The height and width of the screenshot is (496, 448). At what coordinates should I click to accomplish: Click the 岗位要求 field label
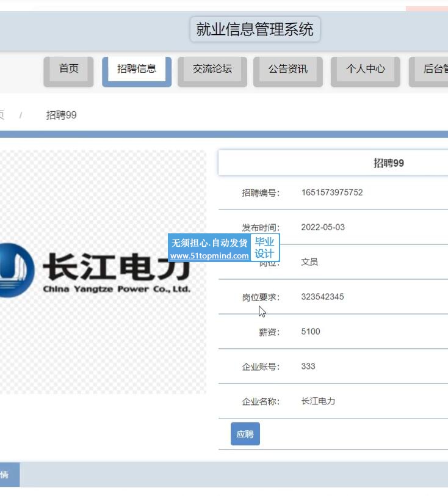click(x=261, y=297)
